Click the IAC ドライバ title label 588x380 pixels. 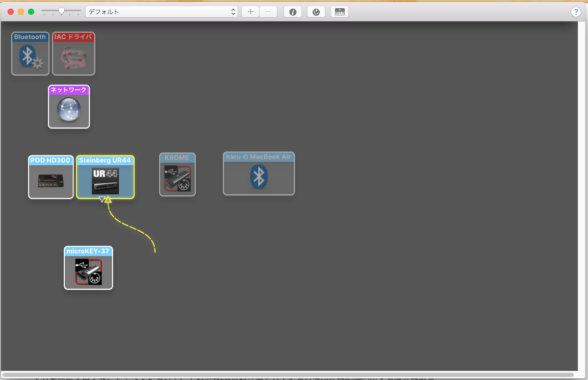[x=73, y=37]
